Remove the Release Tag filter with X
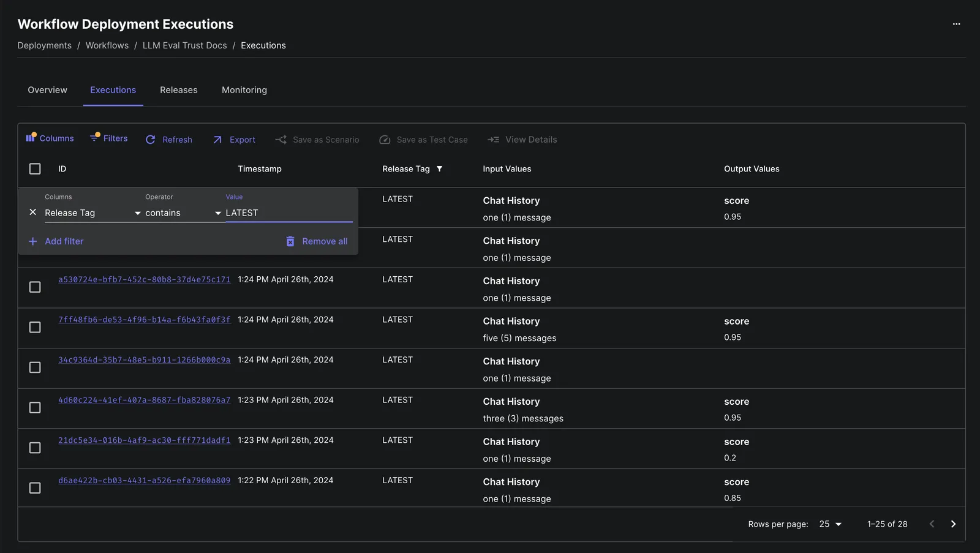980x553 pixels. 33,212
